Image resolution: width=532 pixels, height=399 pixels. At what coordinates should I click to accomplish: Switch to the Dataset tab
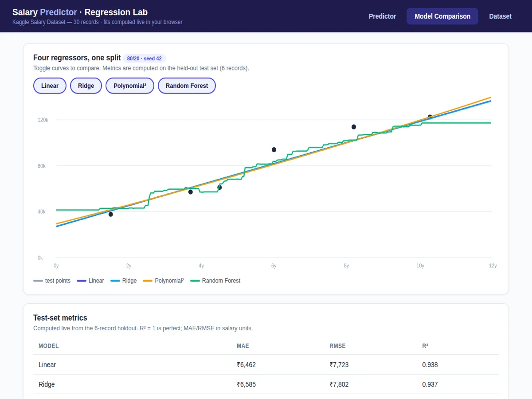[500, 16]
